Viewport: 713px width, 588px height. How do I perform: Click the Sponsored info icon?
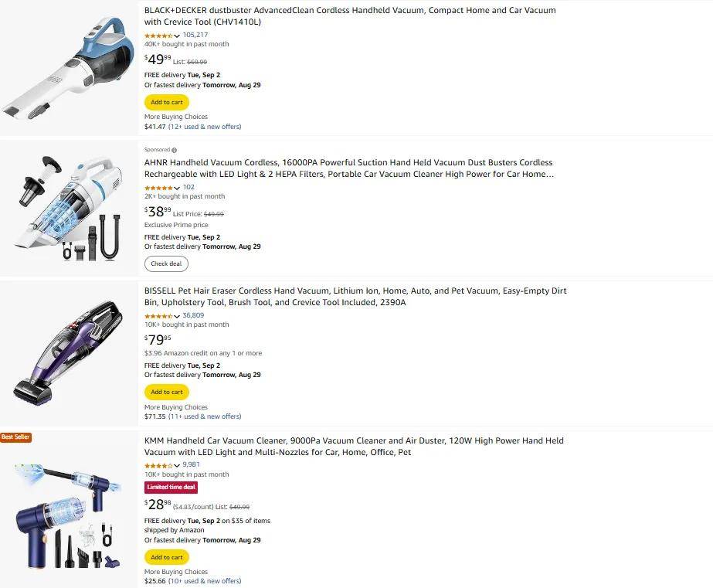click(x=174, y=150)
